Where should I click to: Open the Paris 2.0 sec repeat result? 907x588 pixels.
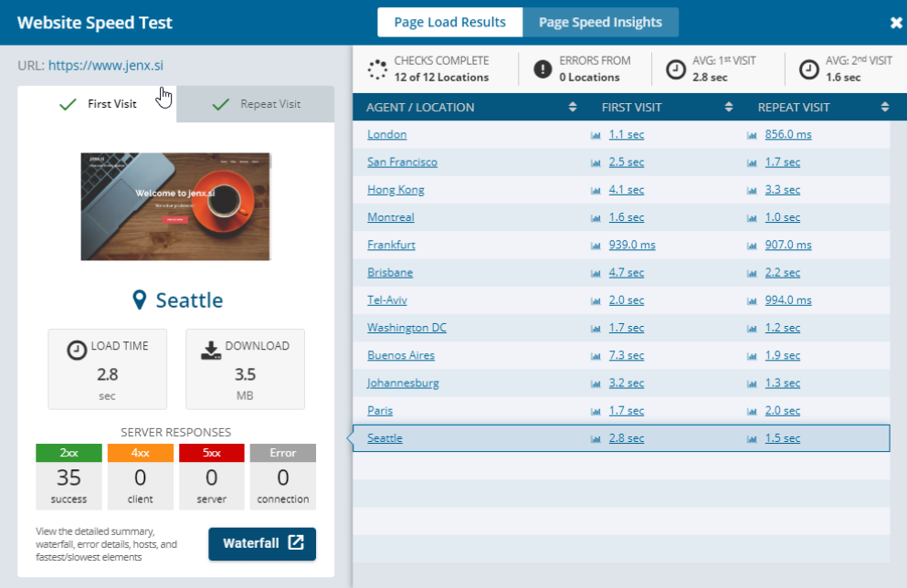point(783,411)
